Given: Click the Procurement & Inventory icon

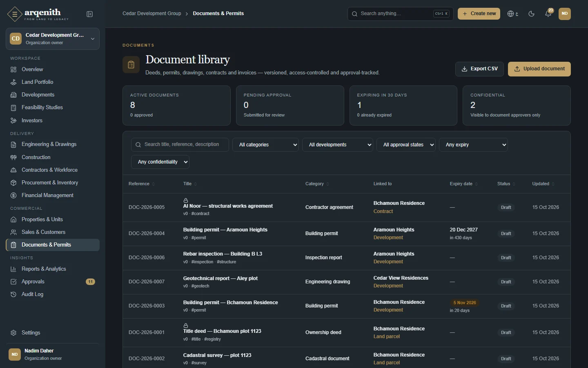Looking at the screenshot, I should click(x=13, y=183).
